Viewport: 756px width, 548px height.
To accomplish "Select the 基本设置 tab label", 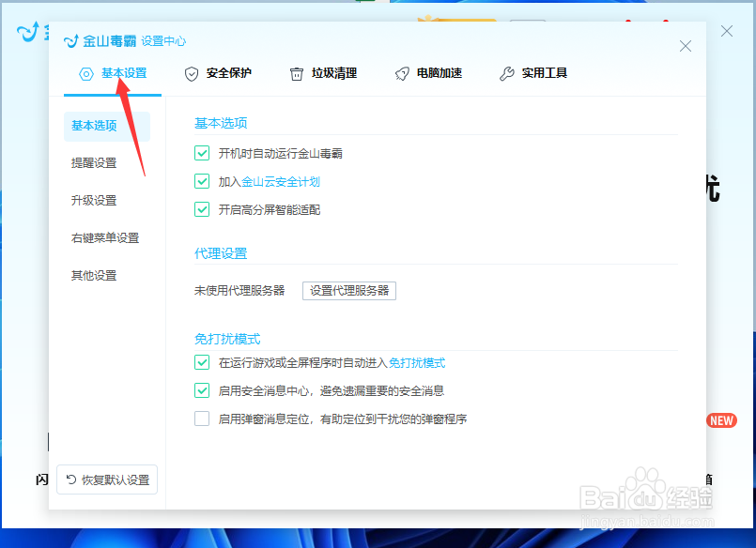I will pyautogui.click(x=124, y=73).
